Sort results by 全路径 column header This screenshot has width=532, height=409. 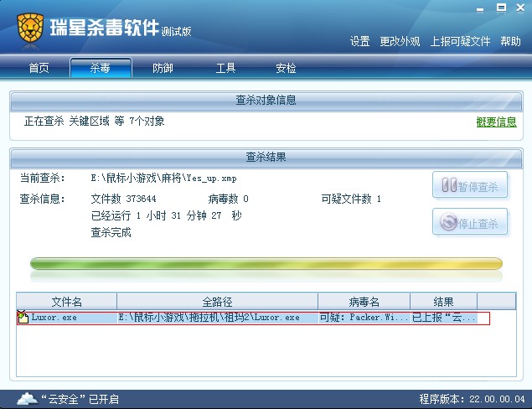tap(218, 302)
